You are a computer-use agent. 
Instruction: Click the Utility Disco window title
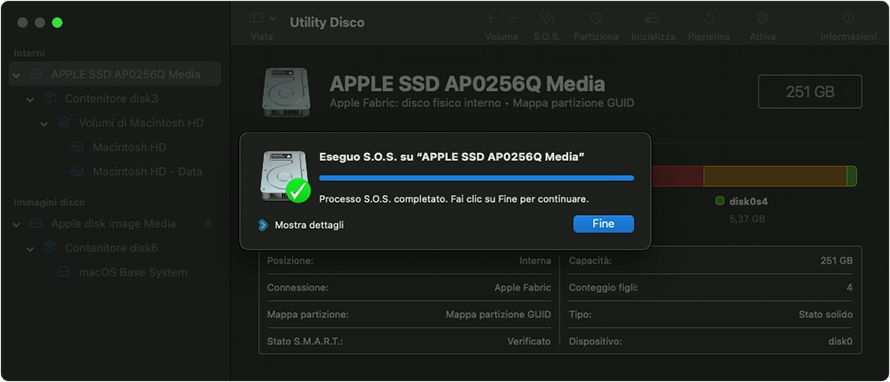tap(327, 23)
